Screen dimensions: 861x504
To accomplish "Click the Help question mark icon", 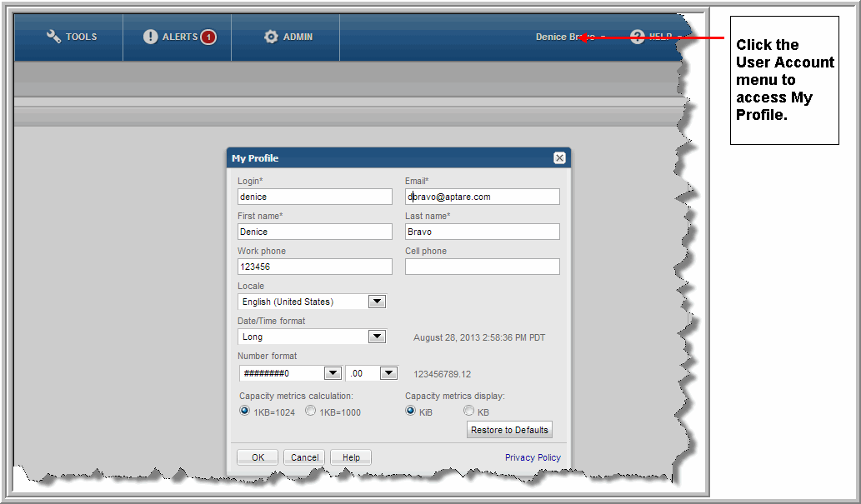I will point(638,37).
